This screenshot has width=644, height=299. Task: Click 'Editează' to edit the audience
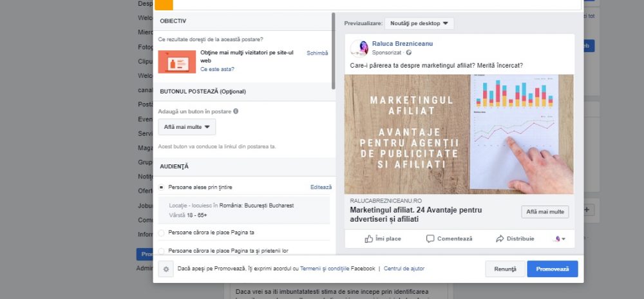[321, 188]
